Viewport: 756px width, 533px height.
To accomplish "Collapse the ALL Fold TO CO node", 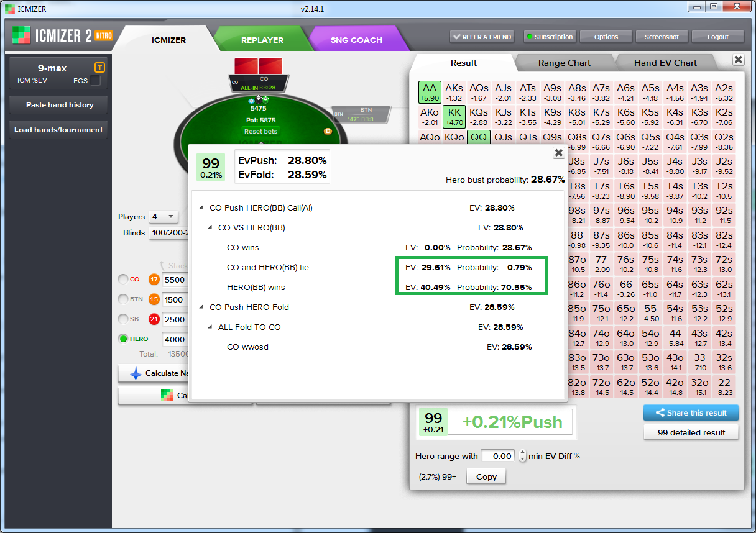I will [x=210, y=327].
